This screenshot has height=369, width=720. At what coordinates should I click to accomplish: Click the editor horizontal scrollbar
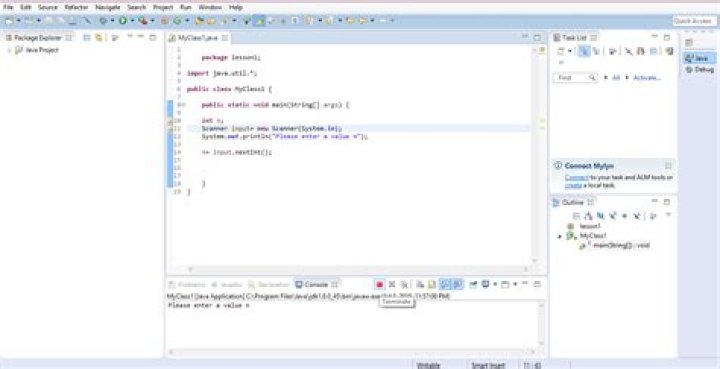(x=357, y=269)
